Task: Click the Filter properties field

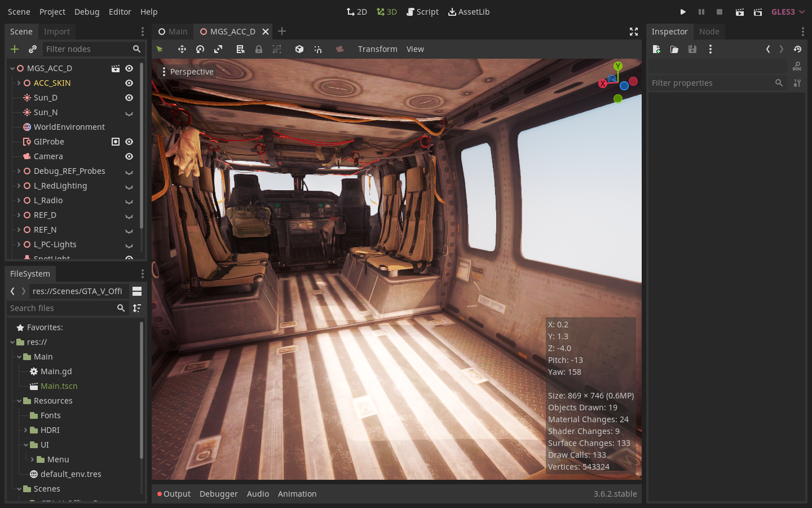Action: coord(717,83)
